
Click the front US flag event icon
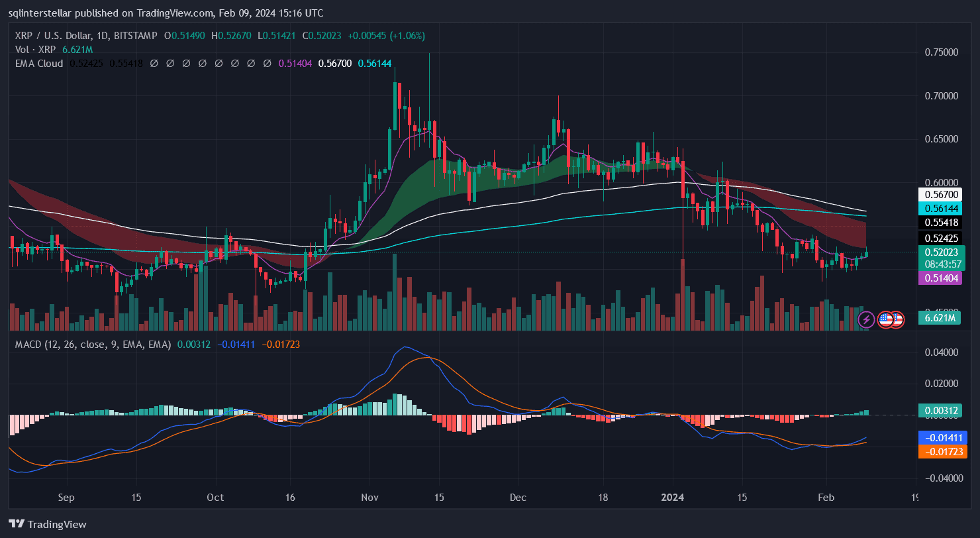pos(886,320)
